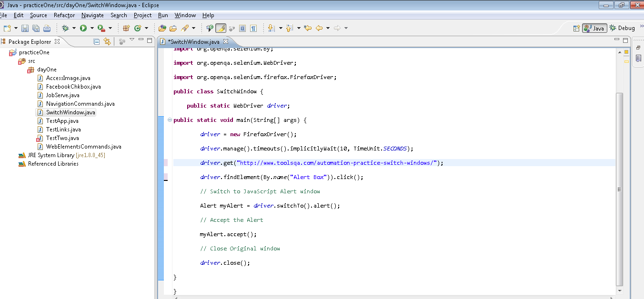
Task: Click the Collapse All icon in Package Explorer
Action: tap(97, 41)
